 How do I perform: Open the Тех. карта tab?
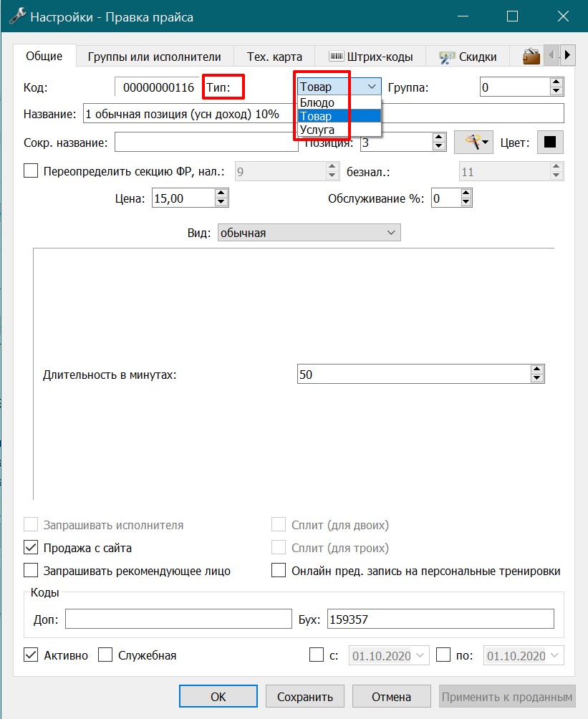click(x=274, y=57)
